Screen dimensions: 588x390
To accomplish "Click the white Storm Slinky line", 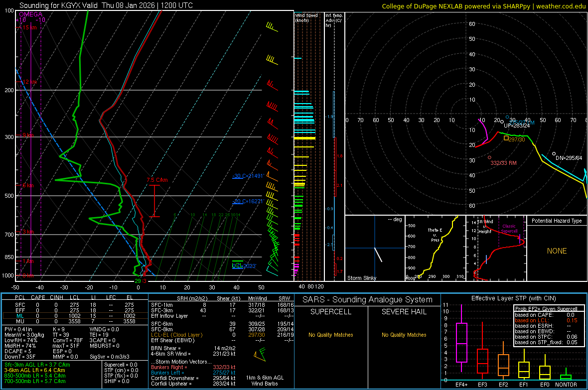I will click(378, 254).
